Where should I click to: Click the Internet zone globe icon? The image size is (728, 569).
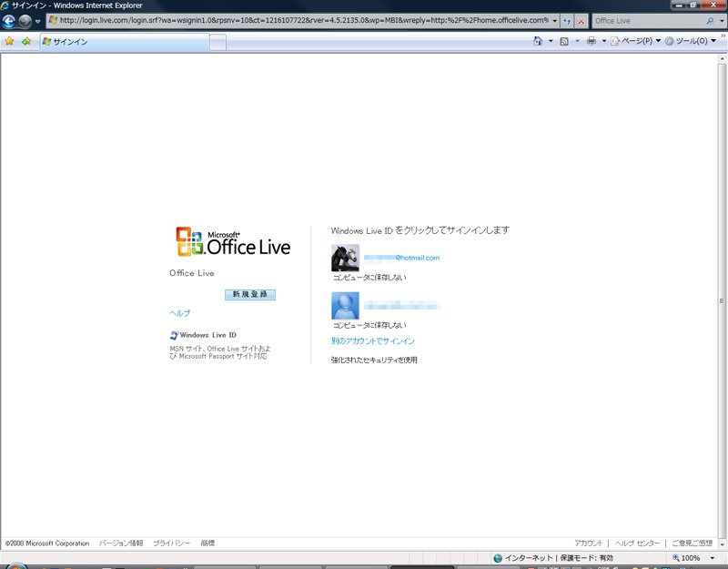[498, 558]
